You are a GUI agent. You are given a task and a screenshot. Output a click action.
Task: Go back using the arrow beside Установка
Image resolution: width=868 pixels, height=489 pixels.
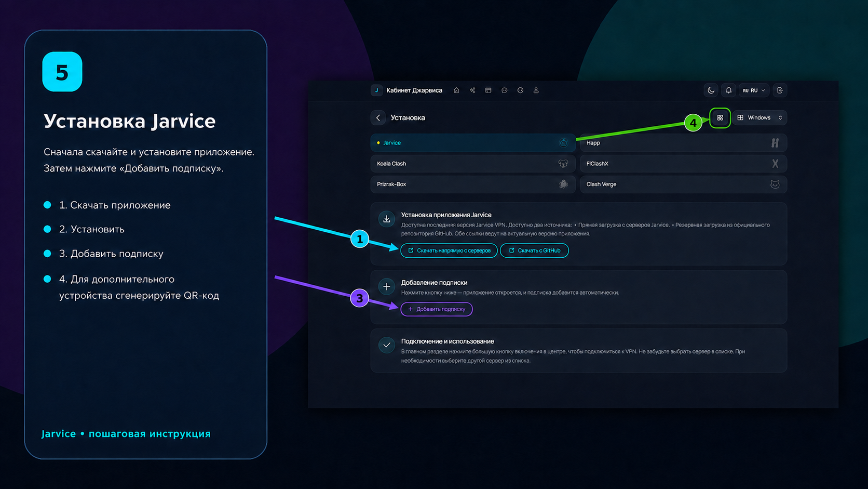(378, 118)
